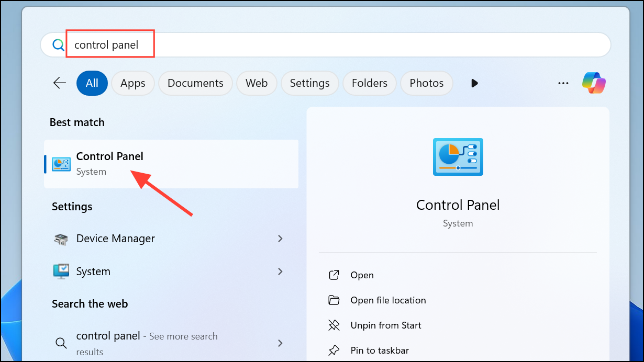The image size is (644, 362).
Task: Switch to the Documents filter
Action: (x=195, y=83)
